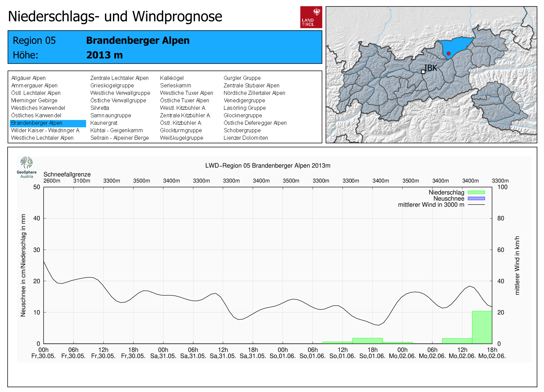This screenshot has width=544, height=392.
Task: Click the red dot on the map
Action: [x=448, y=53]
